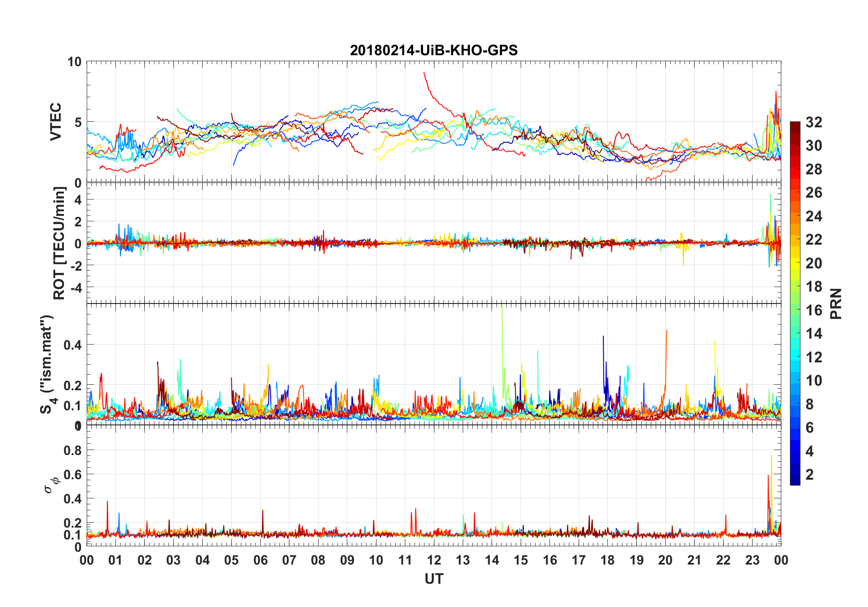Image resolution: width=868 pixels, height=607 pixels.
Task: Click colorbar tick label 24
Action: pos(814,216)
